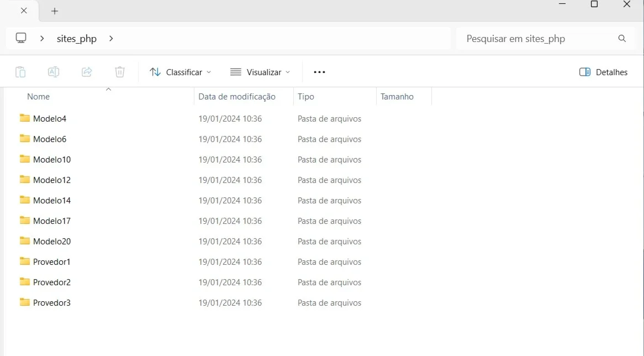Sort by Nome column header

tap(38, 97)
